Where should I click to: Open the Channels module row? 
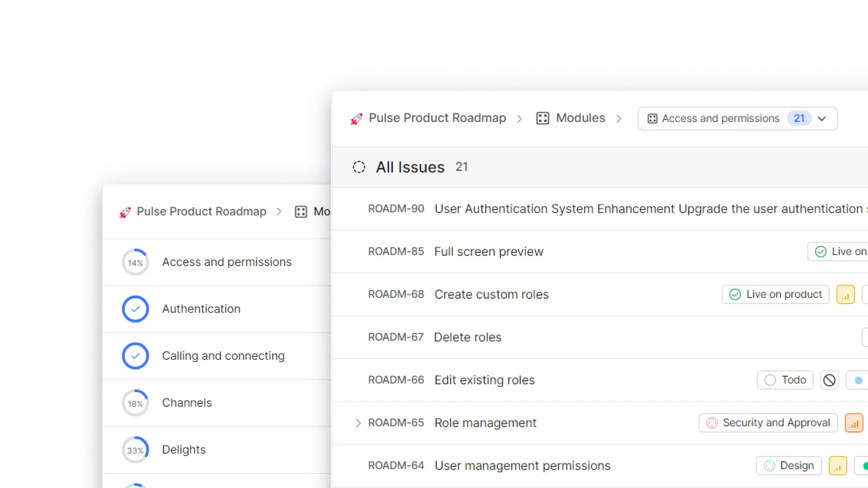pos(187,403)
